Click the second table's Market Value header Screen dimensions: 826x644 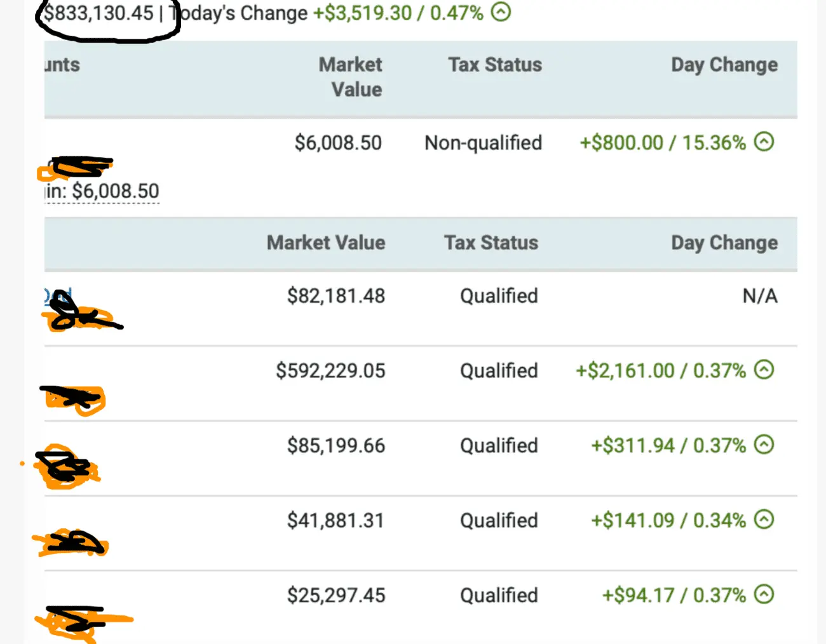(326, 242)
